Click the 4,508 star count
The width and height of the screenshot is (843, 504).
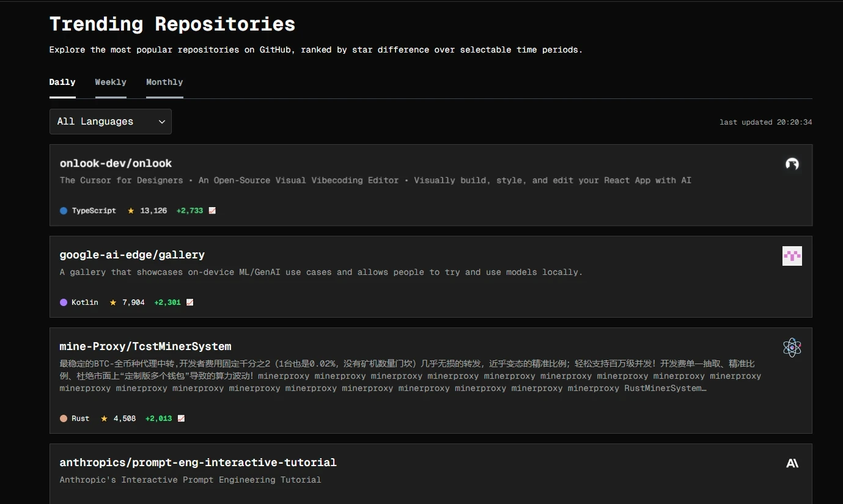click(x=125, y=418)
